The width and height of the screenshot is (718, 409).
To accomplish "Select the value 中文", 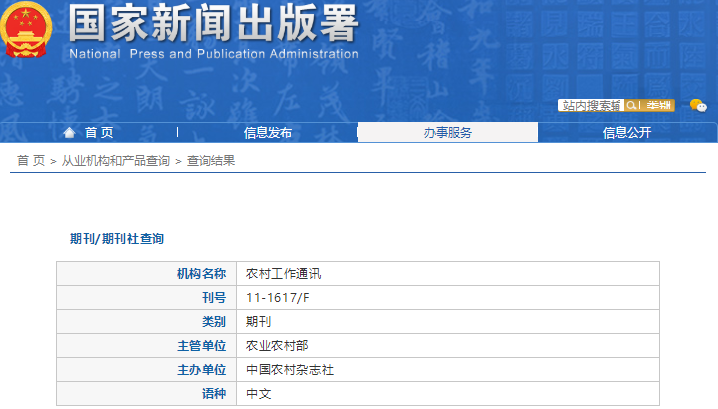I will 259,393.
